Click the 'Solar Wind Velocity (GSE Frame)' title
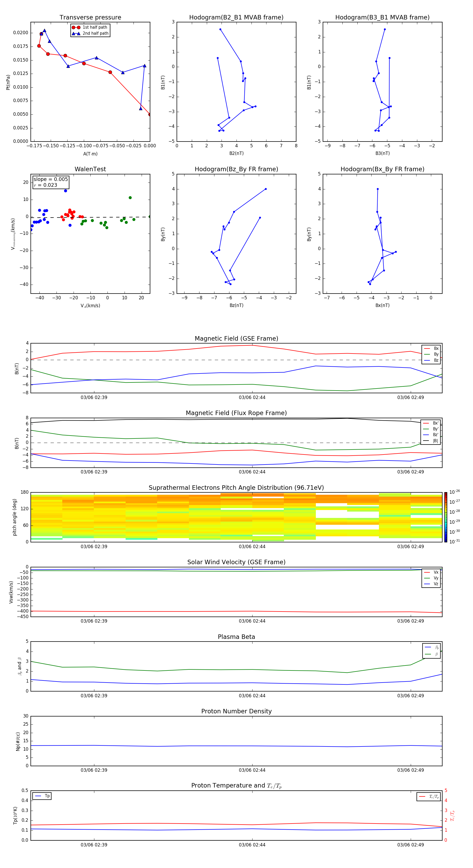The height and width of the screenshot is (868, 473). (x=236, y=562)
